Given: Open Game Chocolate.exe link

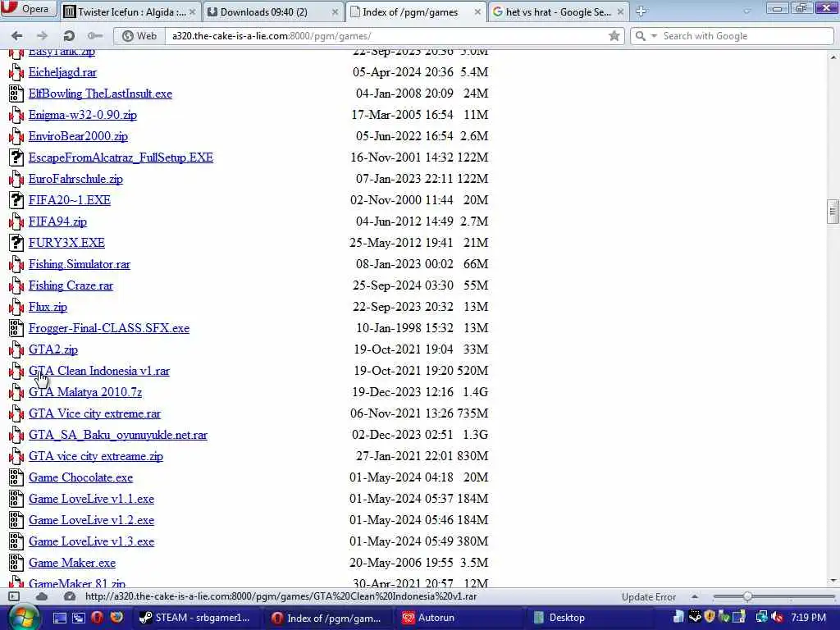Looking at the screenshot, I should [80, 477].
